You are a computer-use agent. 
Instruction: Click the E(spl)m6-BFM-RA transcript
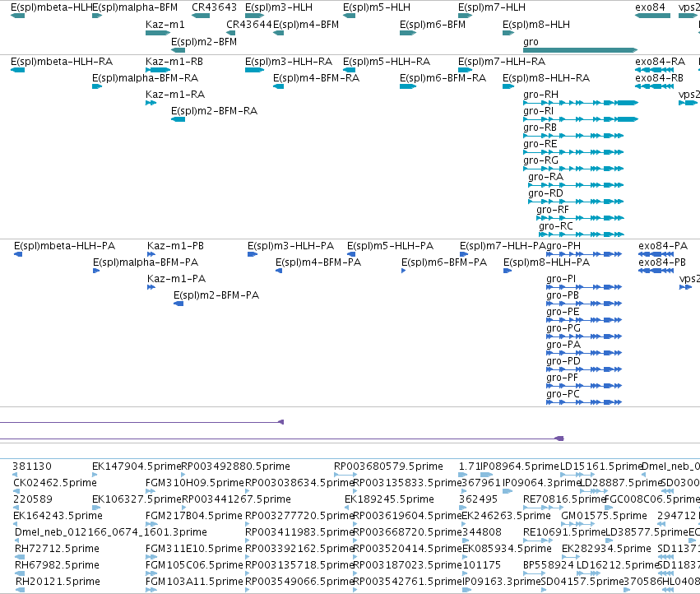pos(408,86)
